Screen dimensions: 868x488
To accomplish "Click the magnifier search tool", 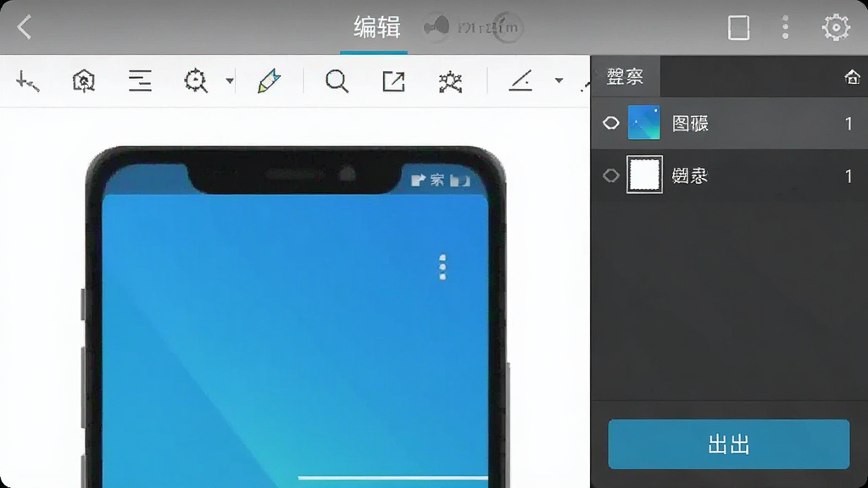I will [x=337, y=81].
